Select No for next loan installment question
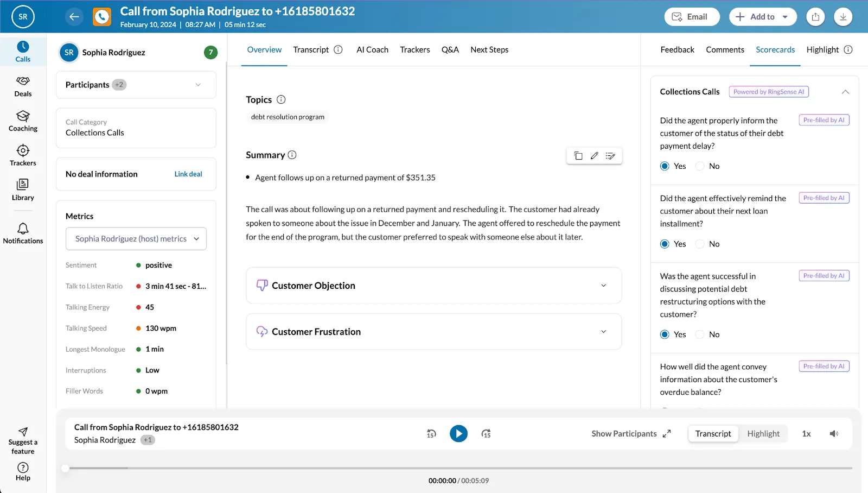This screenshot has height=493, width=868. point(700,244)
